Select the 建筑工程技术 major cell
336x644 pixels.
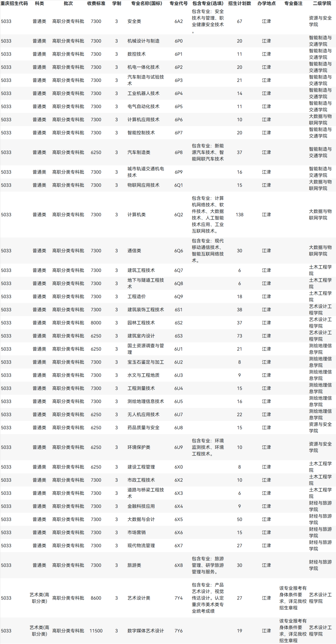tap(141, 270)
